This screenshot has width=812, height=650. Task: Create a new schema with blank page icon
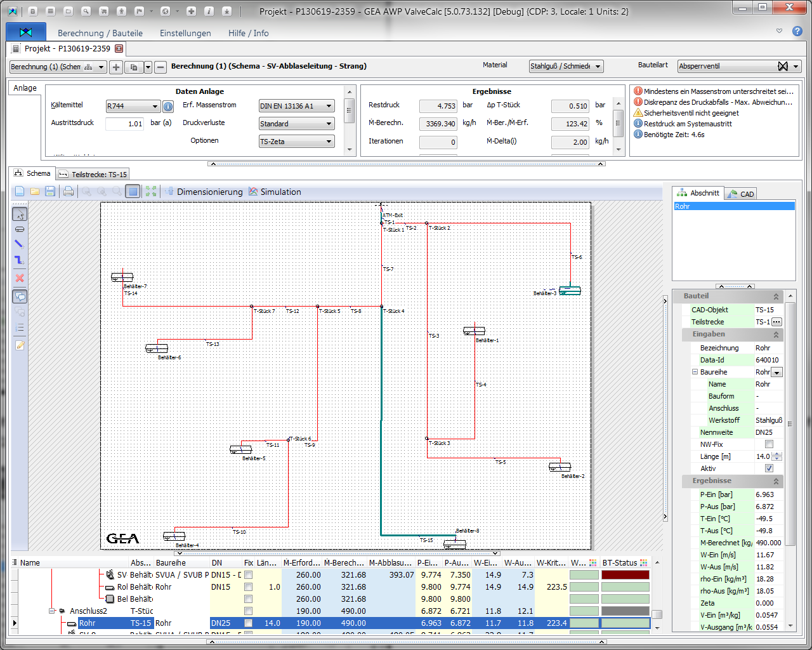coord(20,192)
